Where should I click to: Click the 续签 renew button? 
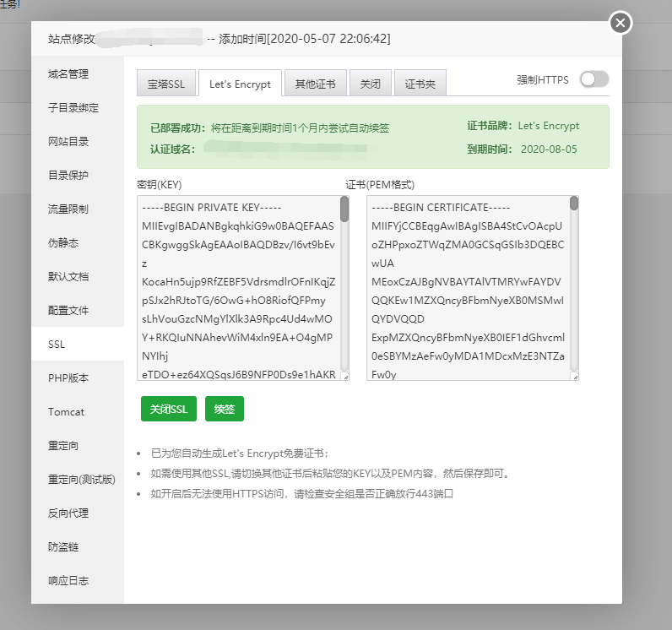pyautogui.click(x=224, y=409)
